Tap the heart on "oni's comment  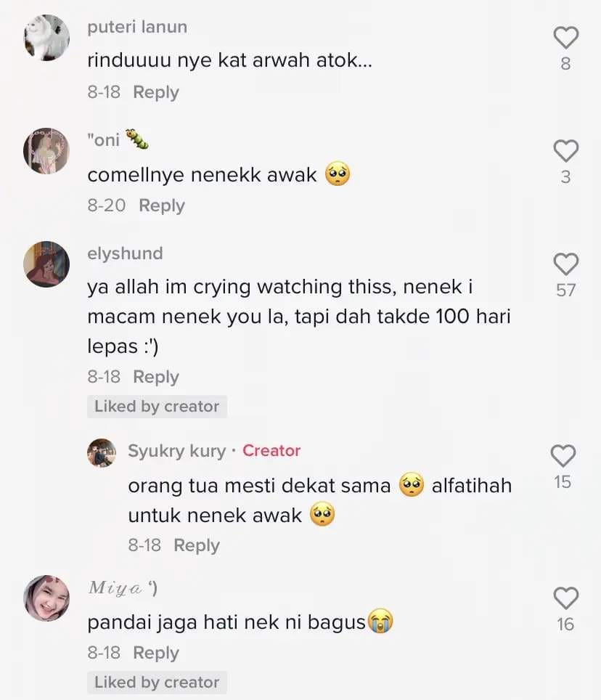[x=565, y=150]
